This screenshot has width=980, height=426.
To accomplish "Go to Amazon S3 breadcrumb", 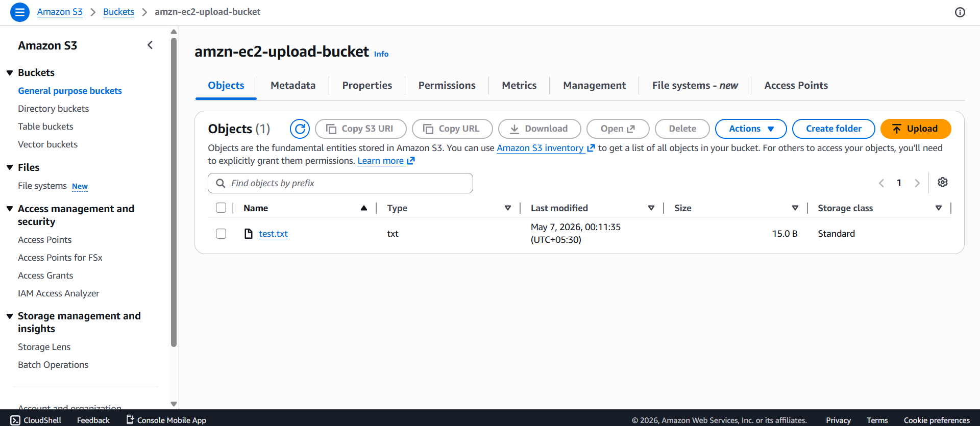I will tap(60, 12).
